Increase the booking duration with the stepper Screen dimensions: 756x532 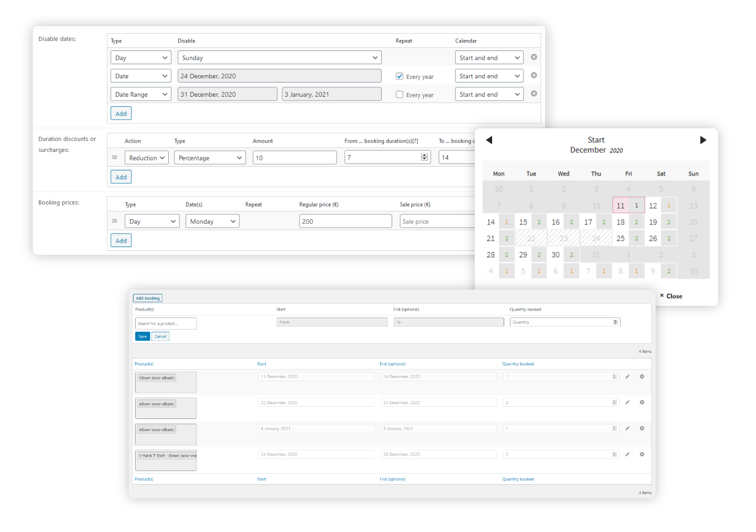(x=424, y=155)
